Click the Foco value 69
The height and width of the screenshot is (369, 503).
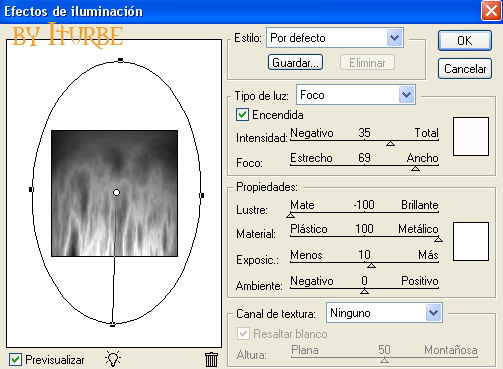coord(364,157)
